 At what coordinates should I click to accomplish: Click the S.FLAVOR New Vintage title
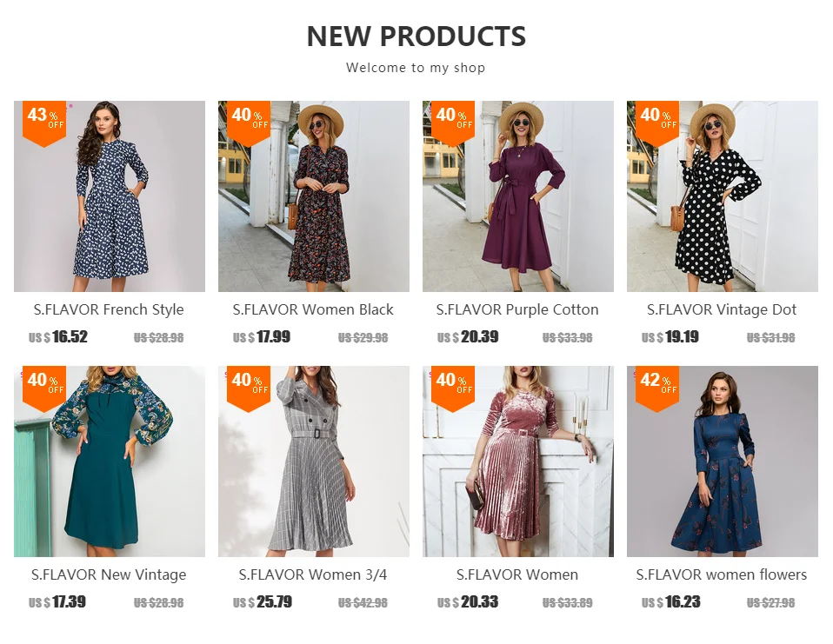109,574
